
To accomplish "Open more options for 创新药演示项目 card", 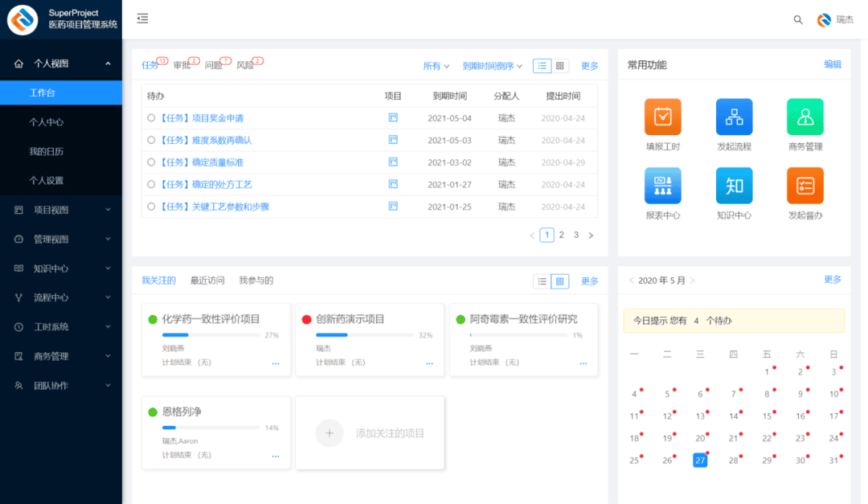I will tap(429, 363).
